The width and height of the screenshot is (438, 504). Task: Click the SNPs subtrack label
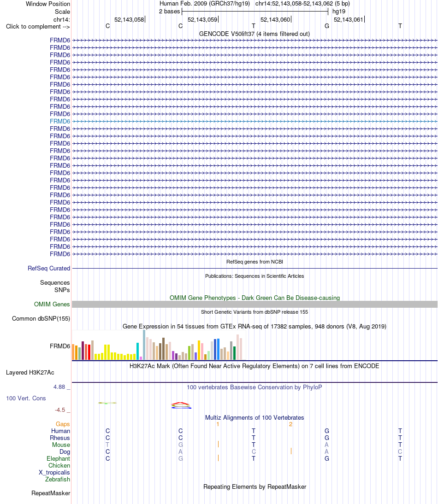62,290
